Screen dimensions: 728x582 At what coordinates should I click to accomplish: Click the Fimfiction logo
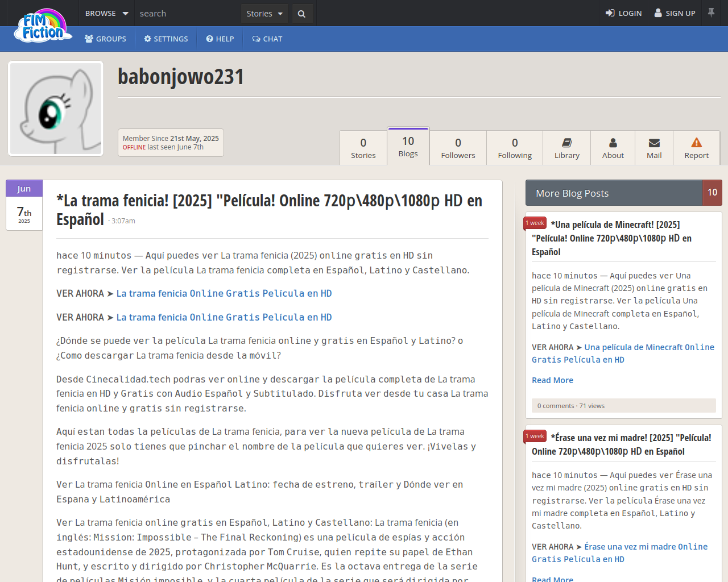pos(43,27)
